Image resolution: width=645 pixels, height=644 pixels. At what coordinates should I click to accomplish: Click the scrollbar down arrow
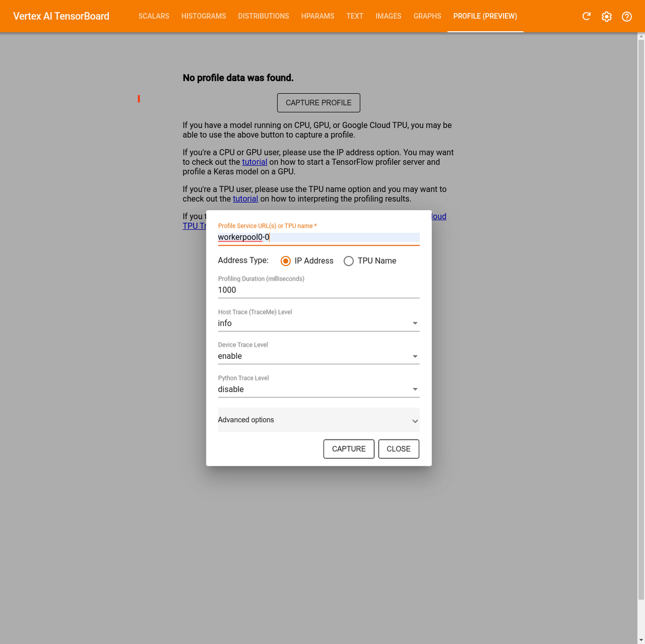coord(641,640)
